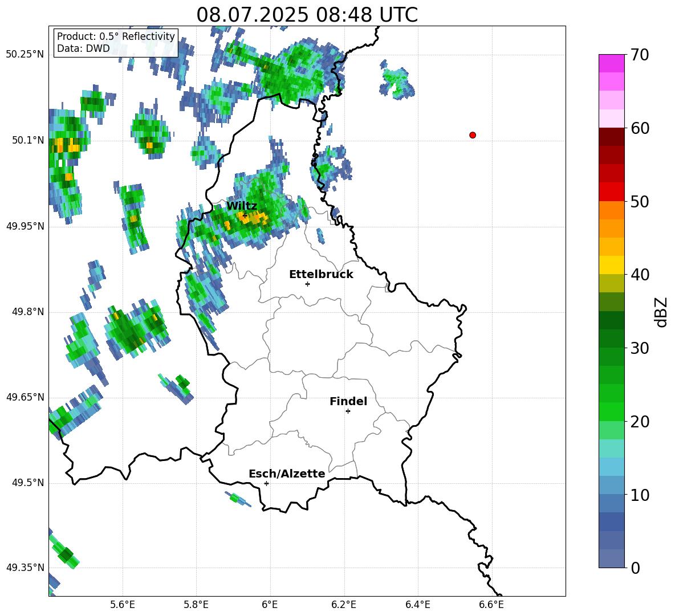675x616 pixels.
Task: Click the colorbar value 10
Action: [640, 495]
